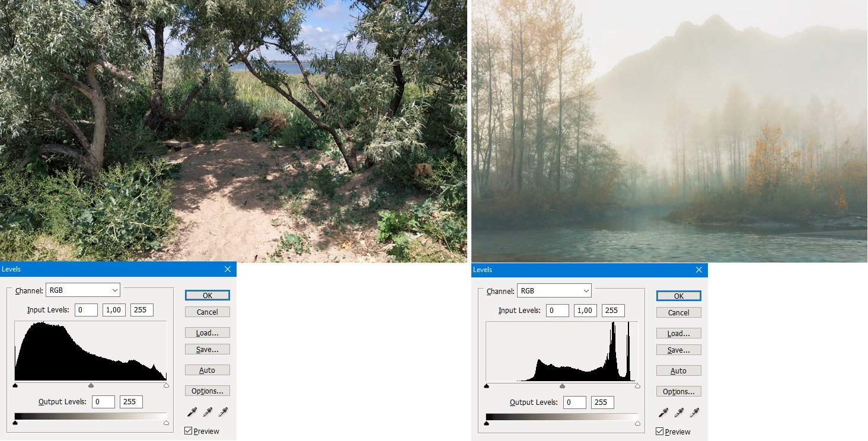Pick the white point eyedropper in left Levels dialog

[x=223, y=411]
